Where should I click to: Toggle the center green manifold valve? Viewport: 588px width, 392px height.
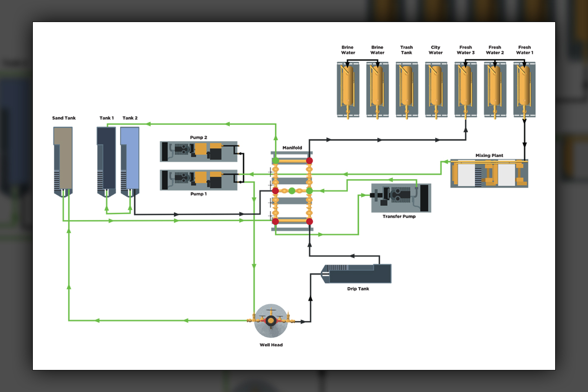click(292, 191)
